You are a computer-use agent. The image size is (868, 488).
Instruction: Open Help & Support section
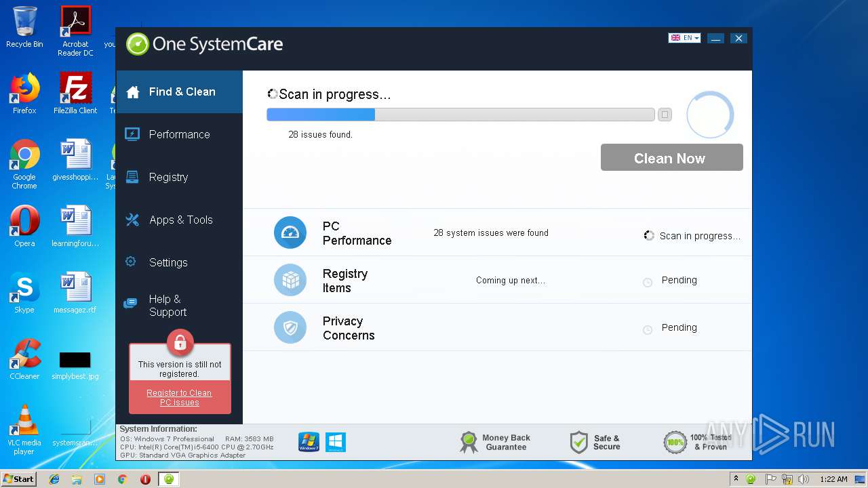pos(179,305)
